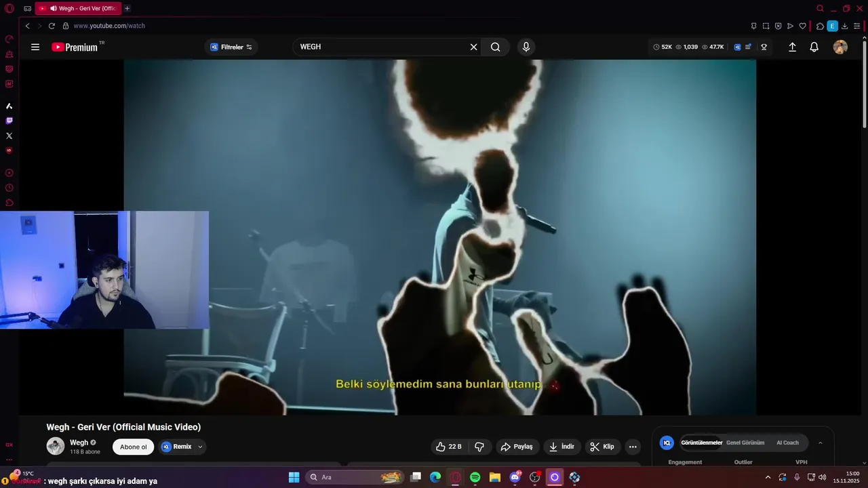Create a clip with the Klip button
868x488 pixels.
(602, 447)
